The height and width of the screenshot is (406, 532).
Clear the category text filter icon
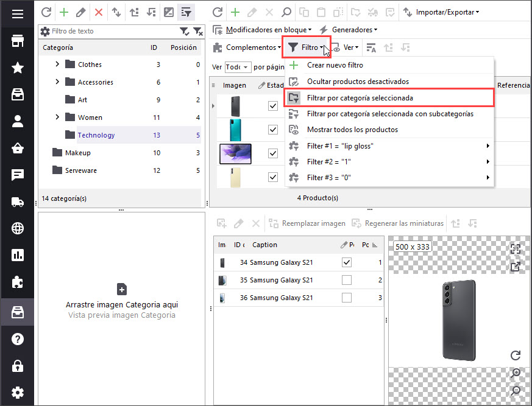(198, 32)
